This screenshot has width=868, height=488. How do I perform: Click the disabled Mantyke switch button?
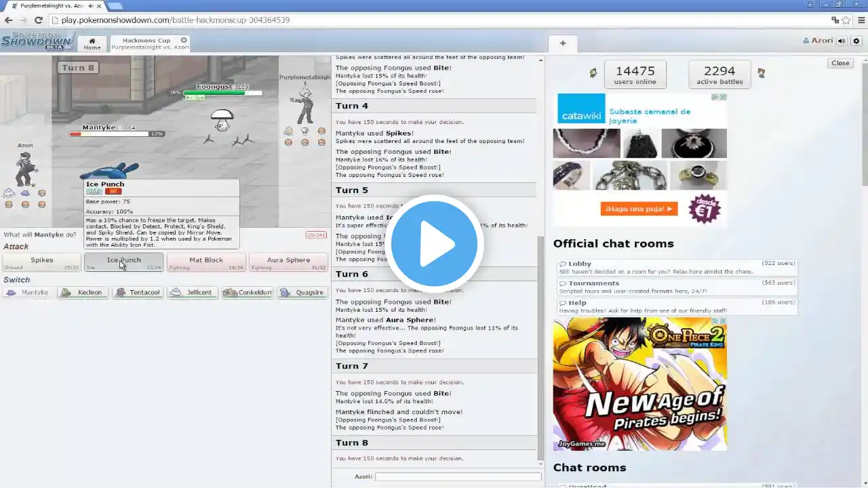(28, 293)
